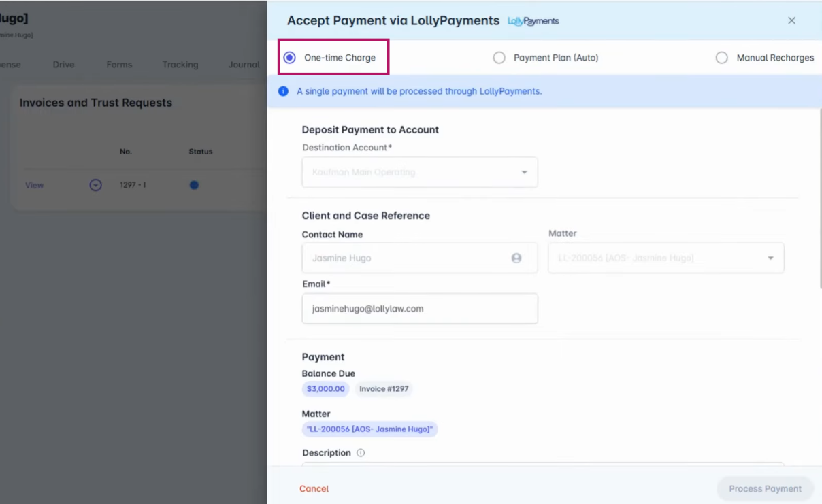The height and width of the screenshot is (504, 822).
Task: Click the Contact Name field
Action: point(420,258)
